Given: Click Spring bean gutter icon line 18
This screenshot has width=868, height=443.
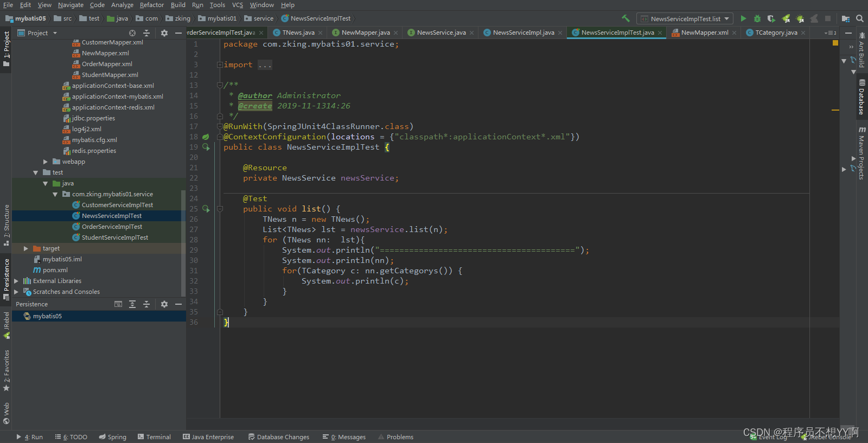Looking at the screenshot, I should [x=206, y=137].
